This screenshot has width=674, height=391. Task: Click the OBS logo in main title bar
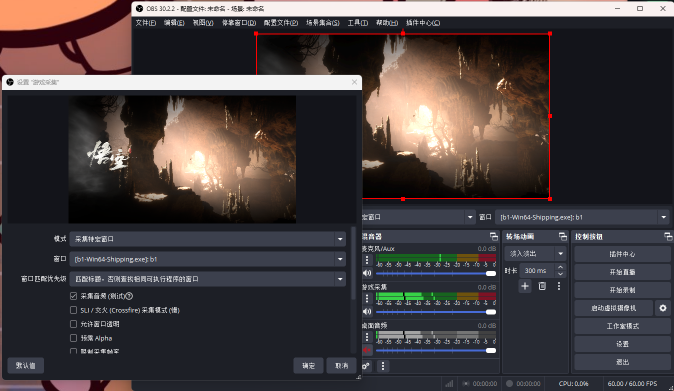[x=139, y=9]
